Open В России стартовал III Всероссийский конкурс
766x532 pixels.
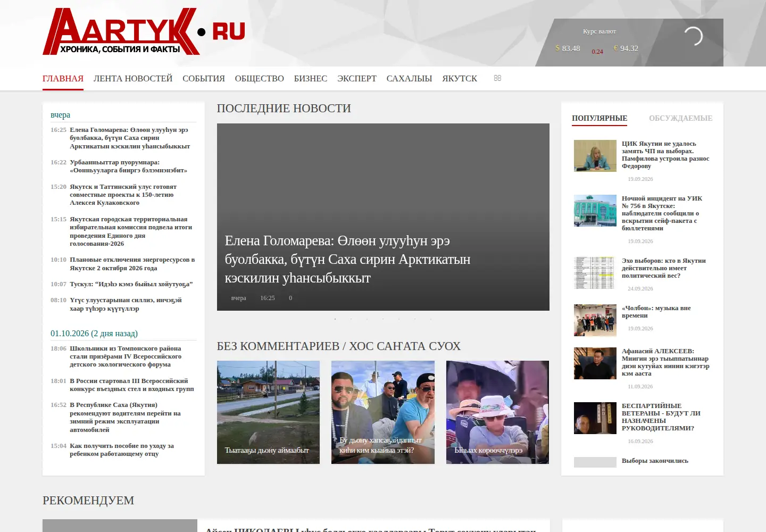[131, 385]
